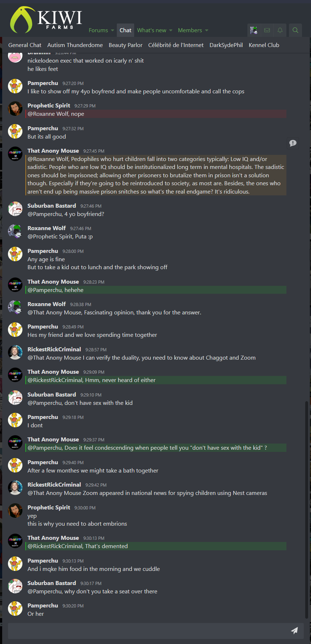
Task: Click Prophetic Spirit username at 9:30:00 PM
Action: (49, 508)
